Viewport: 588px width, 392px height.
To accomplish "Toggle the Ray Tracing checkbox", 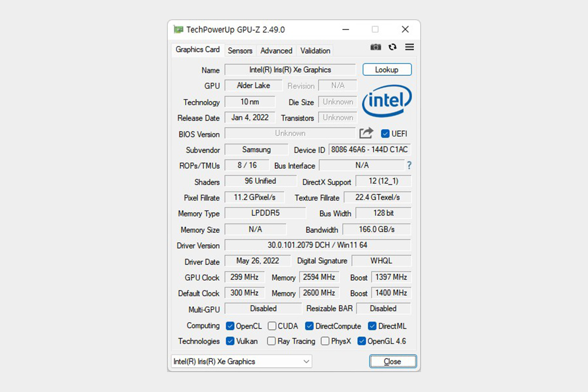I will [x=271, y=341].
